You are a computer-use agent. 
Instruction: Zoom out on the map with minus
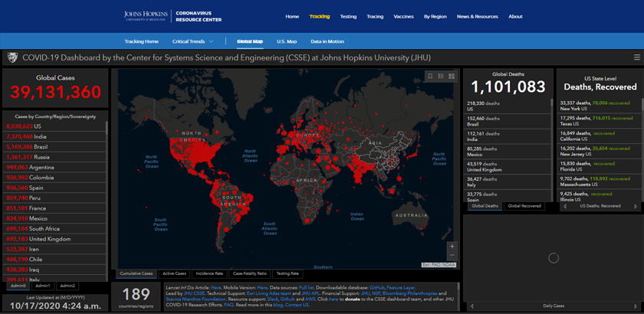coord(452,257)
